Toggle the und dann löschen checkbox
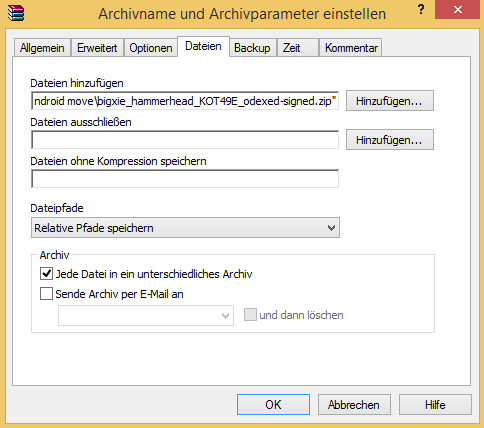Image resolution: width=484 pixels, height=428 pixels. (250, 315)
